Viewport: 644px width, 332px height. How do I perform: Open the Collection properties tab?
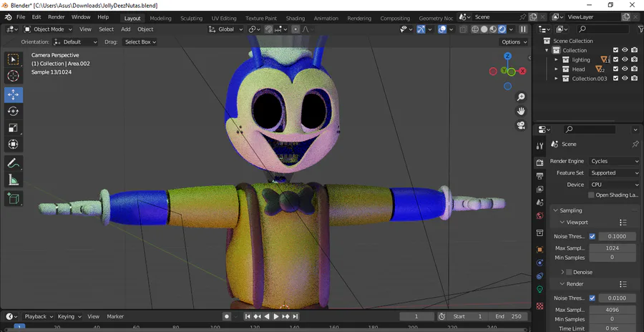(x=540, y=233)
